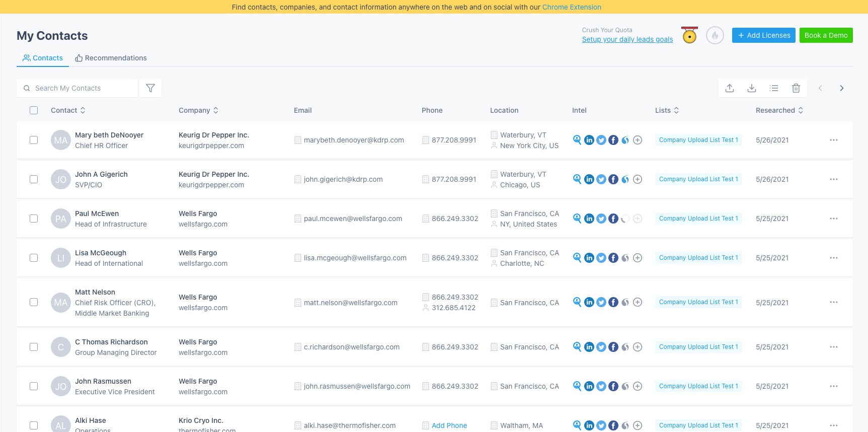This screenshot has height=432, width=868.
Task: Click the Add Licenses button
Action: (x=763, y=35)
